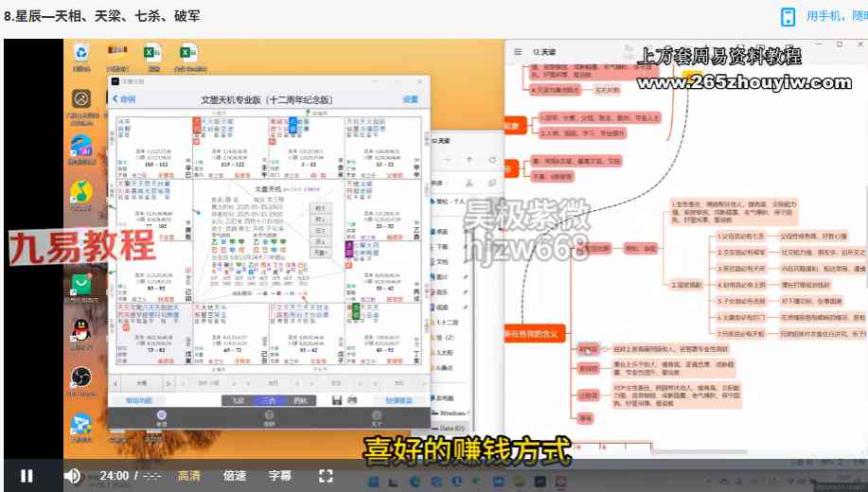Open the mind map hamburger menu
Image resolution: width=868 pixels, height=492 pixels.
[518, 53]
